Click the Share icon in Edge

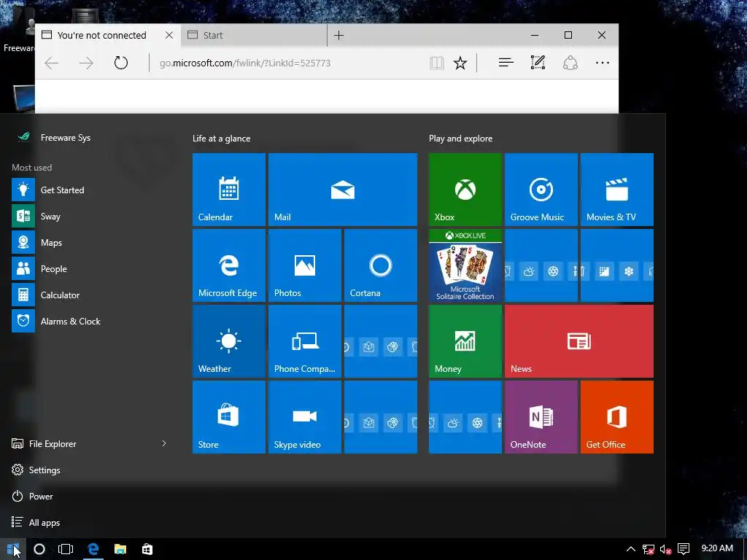[570, 63]
